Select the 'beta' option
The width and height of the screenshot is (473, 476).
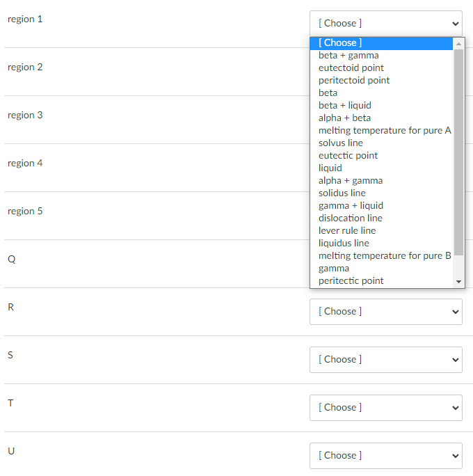328,93
